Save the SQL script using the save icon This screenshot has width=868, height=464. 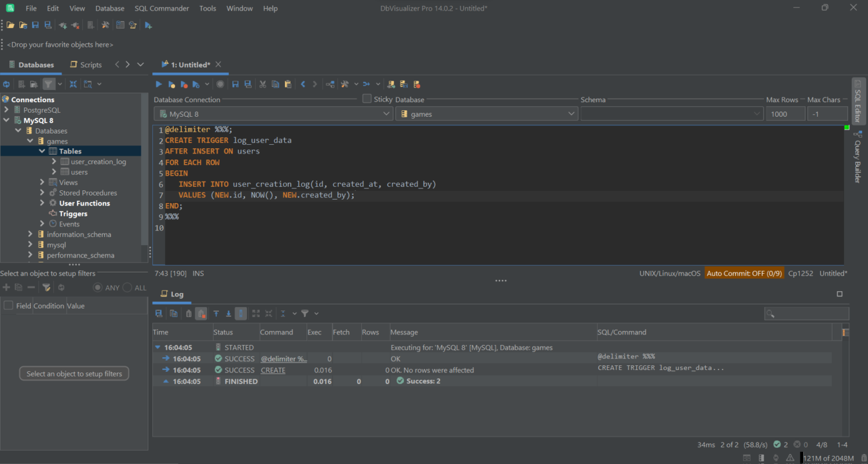(234, 83)
